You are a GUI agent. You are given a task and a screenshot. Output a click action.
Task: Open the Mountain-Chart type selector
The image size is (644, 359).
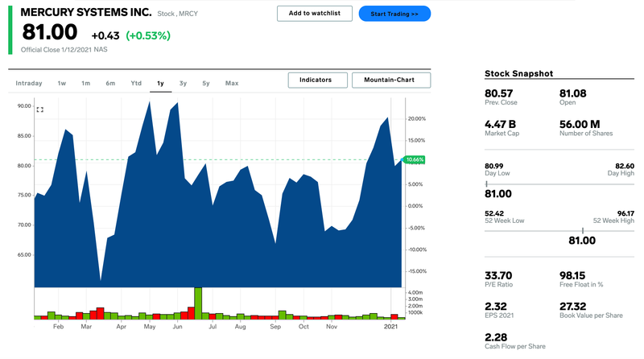coord(391,80)
